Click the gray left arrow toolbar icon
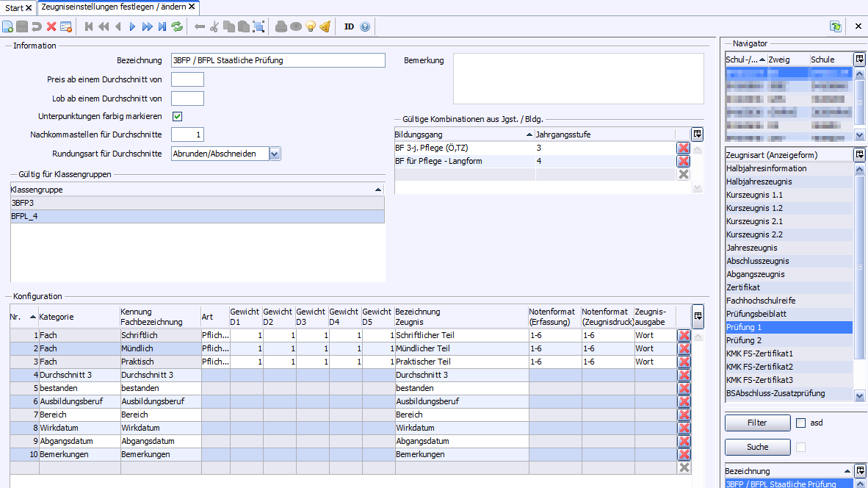 click(200, 26)
